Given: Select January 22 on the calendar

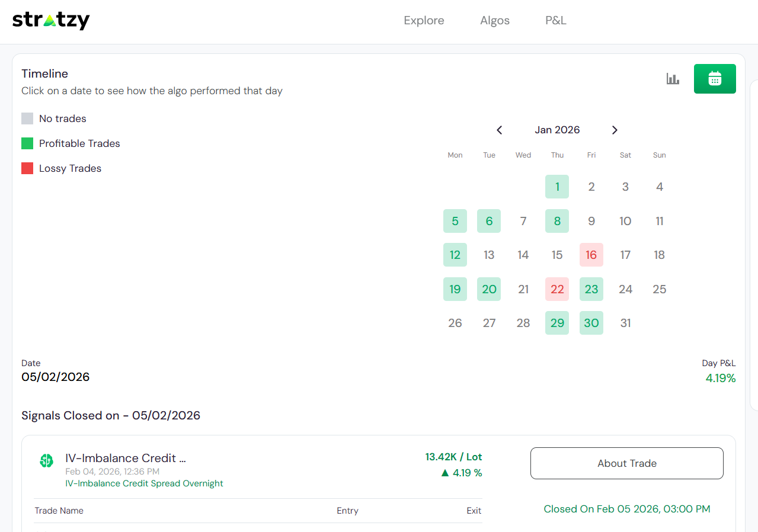Looking at the screenshot, I should point(557,289).
